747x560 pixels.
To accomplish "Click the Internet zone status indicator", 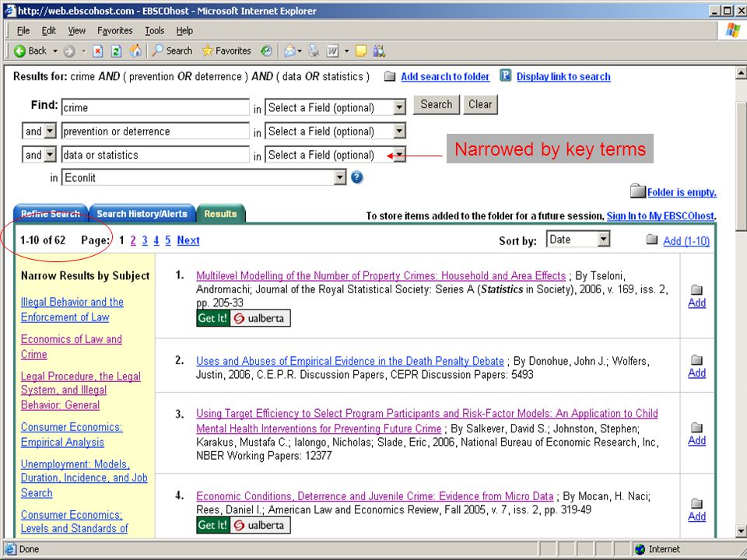I will pyautogui.click(x=658, y=549).
